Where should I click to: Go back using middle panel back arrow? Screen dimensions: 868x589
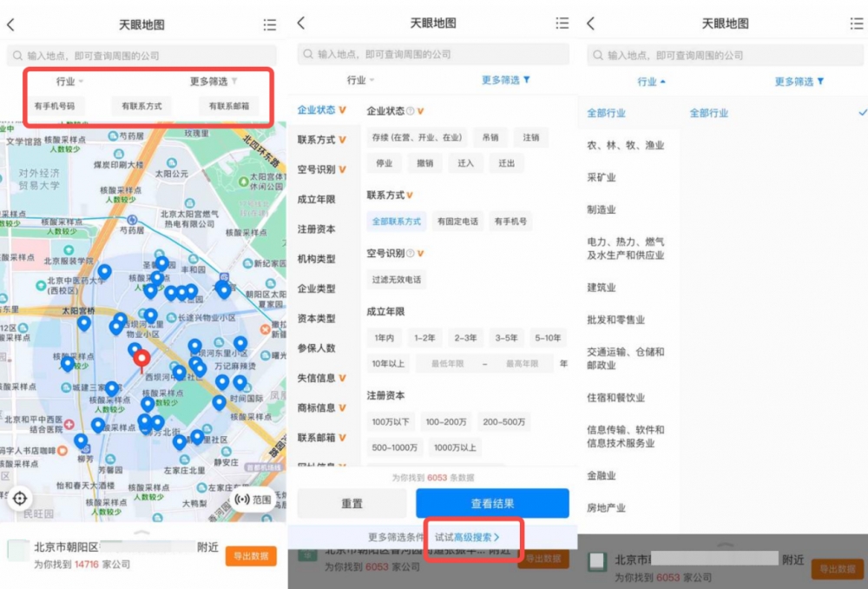(x=301, y=23)
